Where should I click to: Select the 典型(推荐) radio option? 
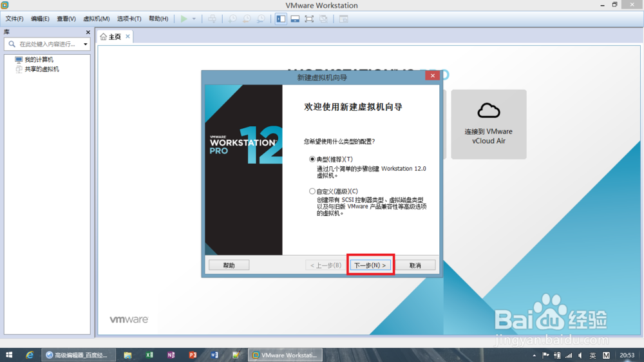point(312,159)
